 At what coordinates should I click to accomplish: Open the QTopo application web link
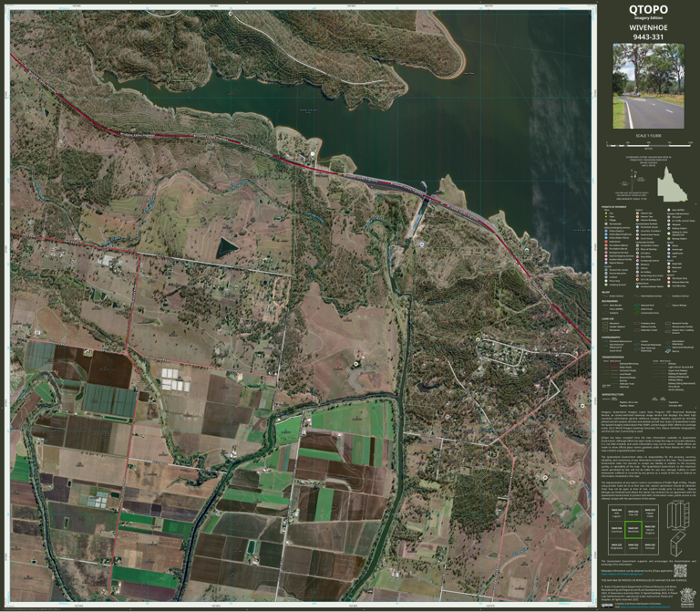[622, 574]
